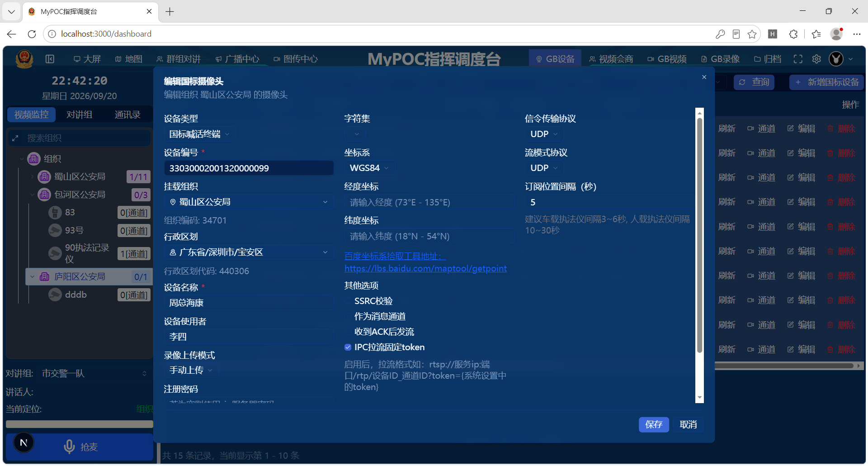Uncheck IPC拉流固定token
868x466 pixels.
pos(348,347)
